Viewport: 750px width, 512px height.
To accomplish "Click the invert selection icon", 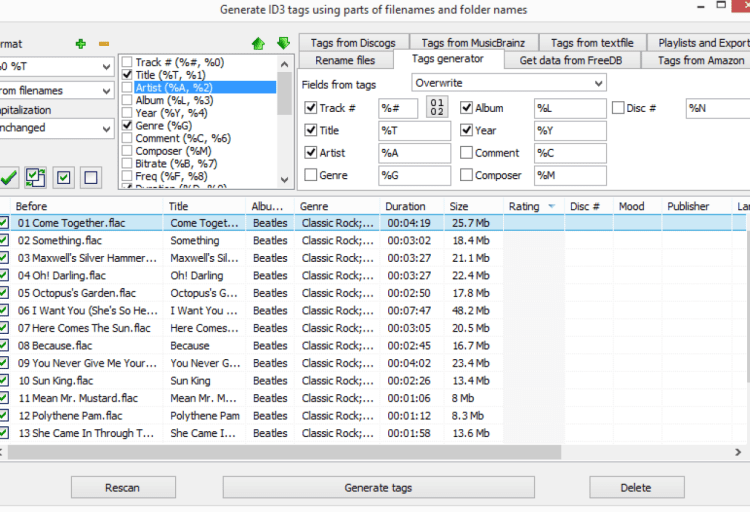I will click(36, 178).
